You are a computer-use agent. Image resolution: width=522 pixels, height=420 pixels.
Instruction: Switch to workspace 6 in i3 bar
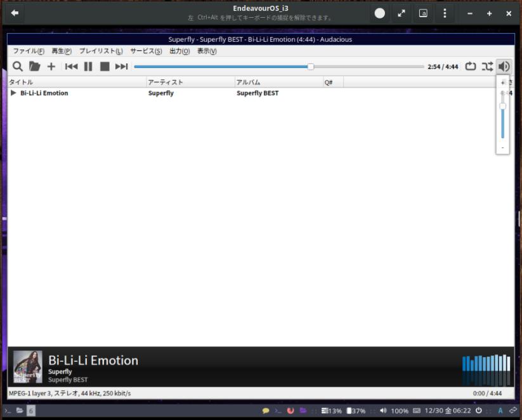tap(31, 410)
